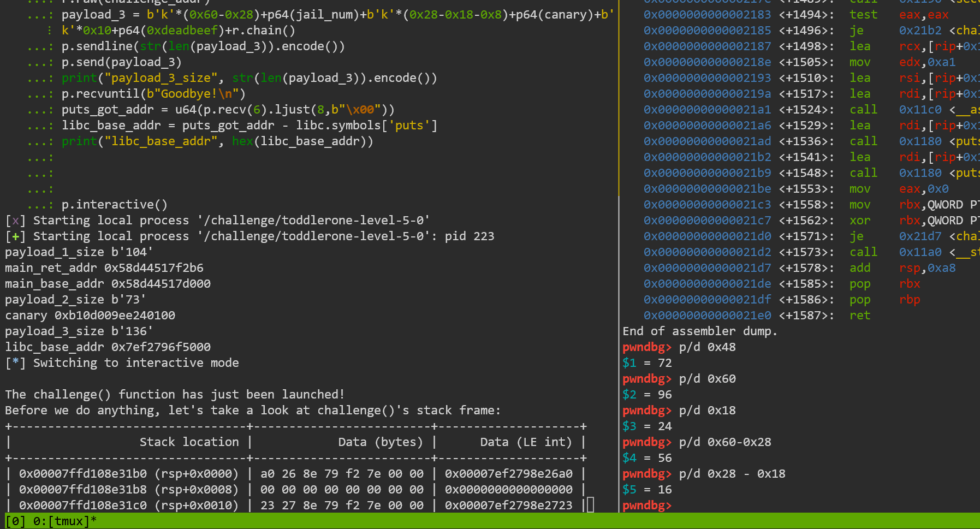Click the call 0x11a0 instruction at <+1573>
Image resolution: width=980 pixels, height=529 pixels.
pyautogui.click(x=812, y=252)
